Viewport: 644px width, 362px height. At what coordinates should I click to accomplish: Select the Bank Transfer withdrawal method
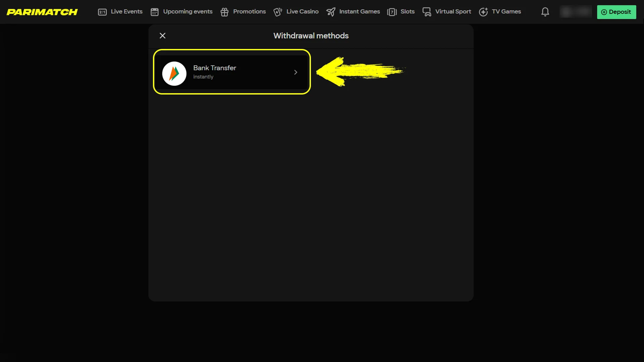[231, 72]
